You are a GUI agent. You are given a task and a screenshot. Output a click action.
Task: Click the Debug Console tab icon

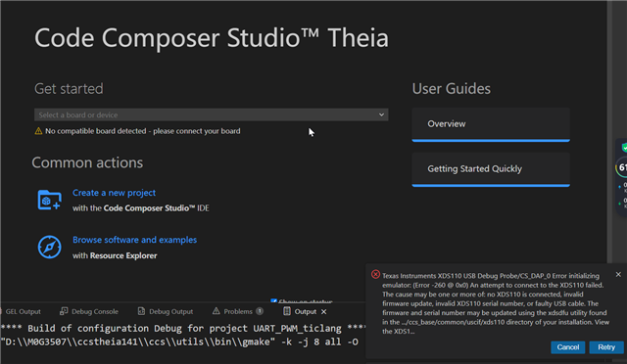point(64,311)
